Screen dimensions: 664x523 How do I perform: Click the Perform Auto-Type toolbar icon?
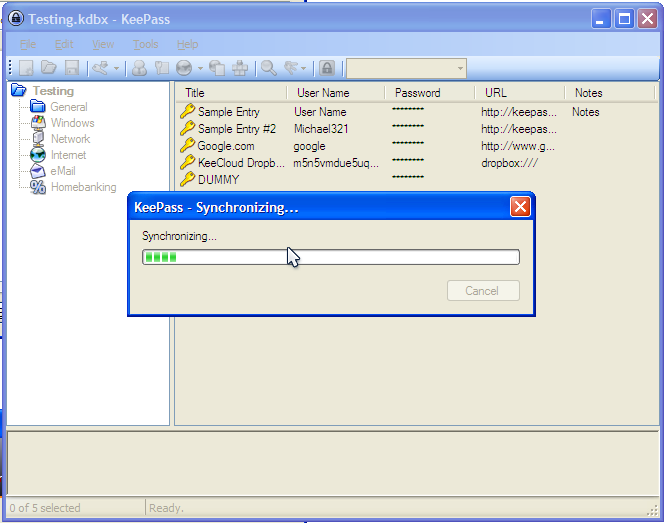coord(240,68)
